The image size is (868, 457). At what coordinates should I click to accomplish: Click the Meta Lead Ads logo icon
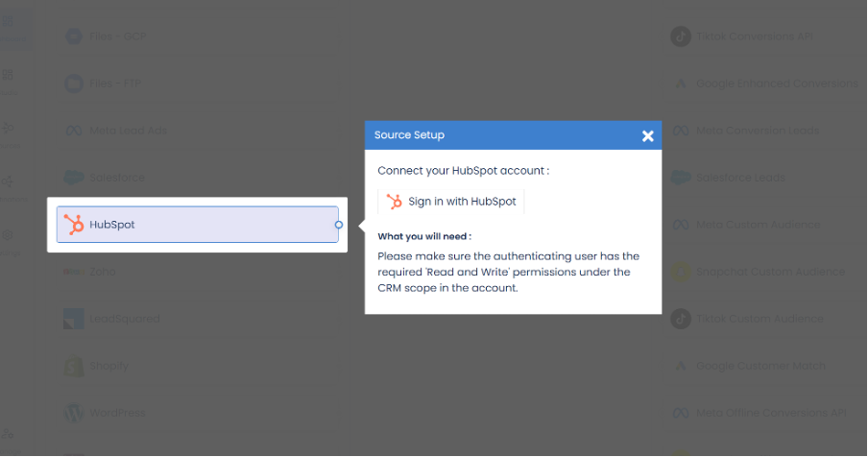click(x=74, y=131)
